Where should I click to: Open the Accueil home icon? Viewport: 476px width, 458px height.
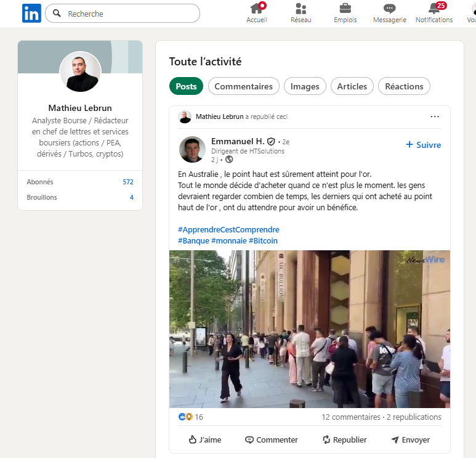point(256,8)
